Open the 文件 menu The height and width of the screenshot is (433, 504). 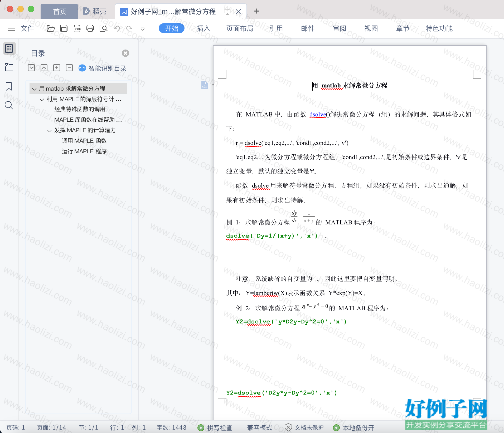(x=27, y=28)
